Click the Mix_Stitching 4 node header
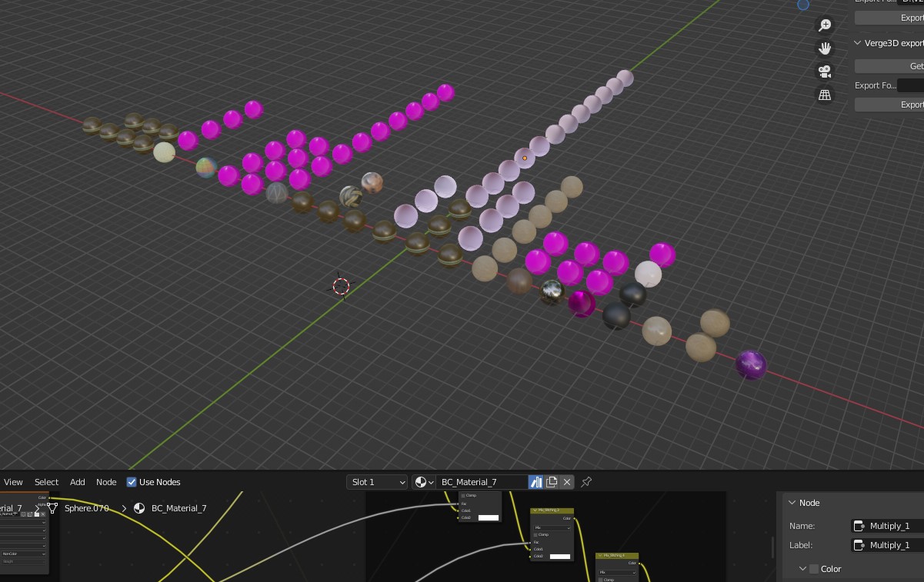 click(617, 555)
